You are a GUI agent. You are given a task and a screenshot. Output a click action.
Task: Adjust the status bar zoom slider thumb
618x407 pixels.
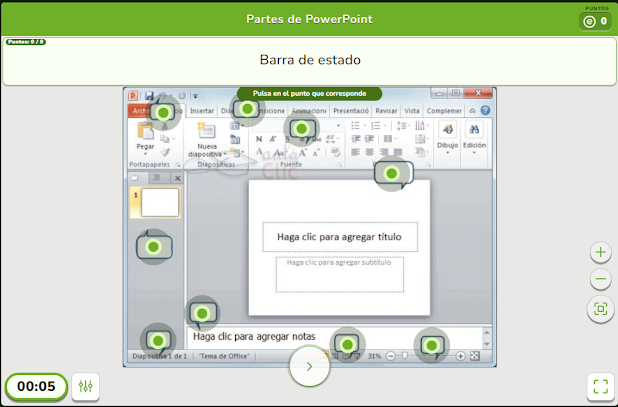(404, 356)
